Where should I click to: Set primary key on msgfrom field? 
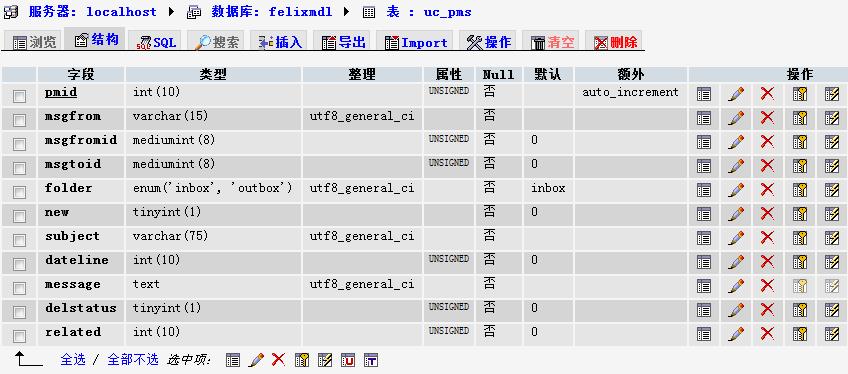(x=800, y=118)
